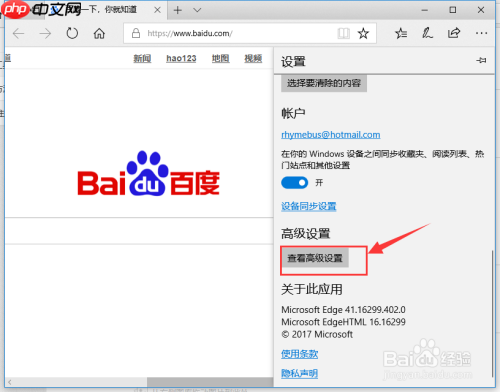Open the 地图 link
The image size is (500, 392).
[x=221, y=58]
